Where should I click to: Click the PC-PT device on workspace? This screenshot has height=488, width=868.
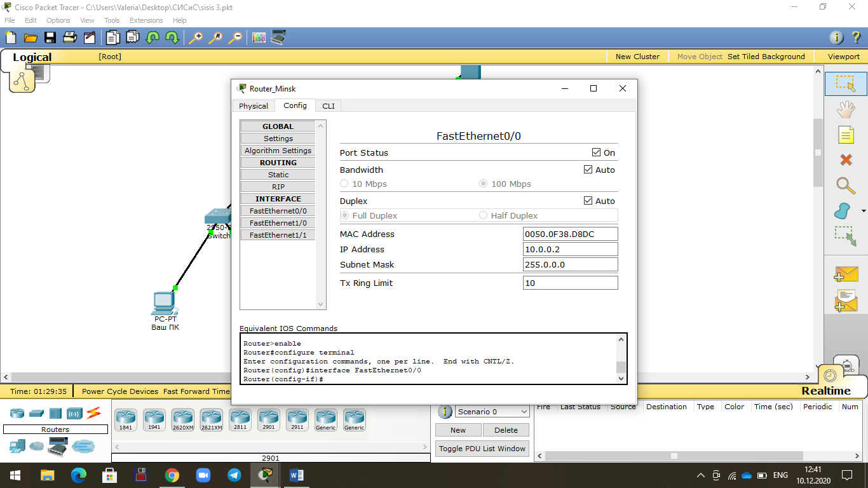coord(165,304)
